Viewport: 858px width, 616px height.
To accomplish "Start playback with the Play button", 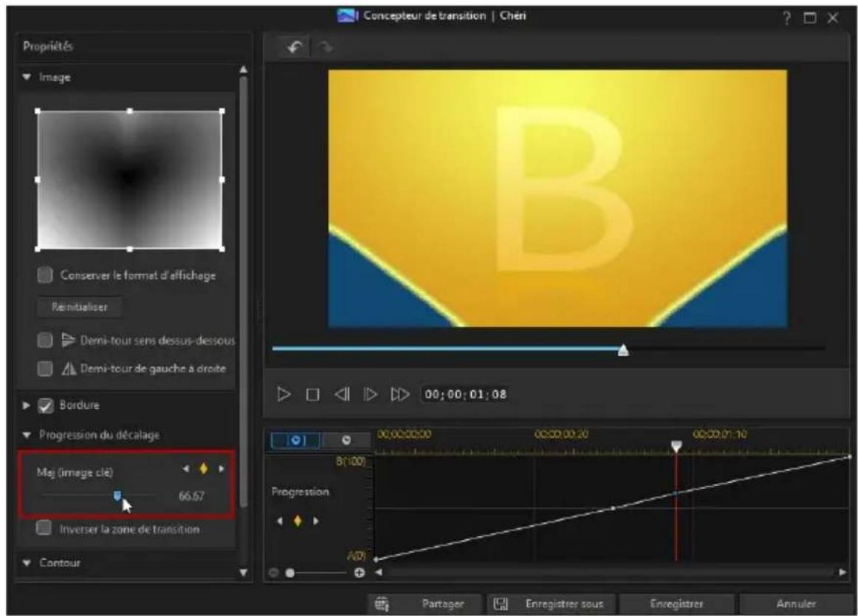I will 284,394.
